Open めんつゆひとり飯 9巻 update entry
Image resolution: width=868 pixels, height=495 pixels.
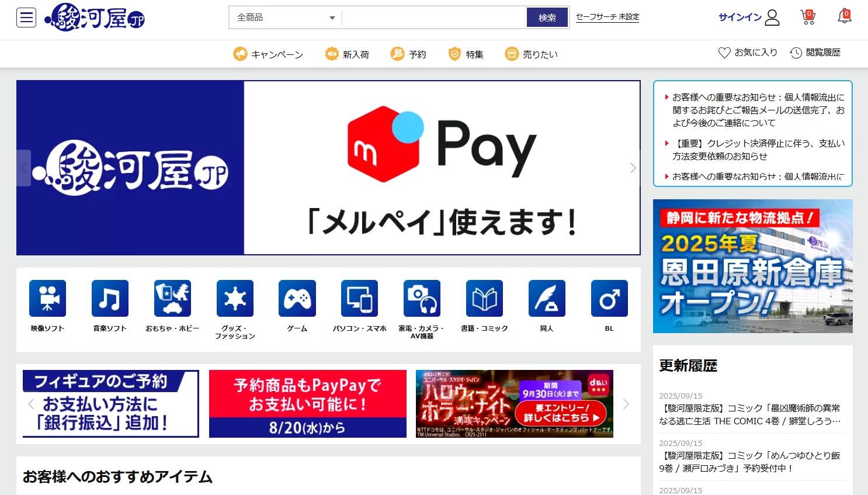(x=750, y=462)
